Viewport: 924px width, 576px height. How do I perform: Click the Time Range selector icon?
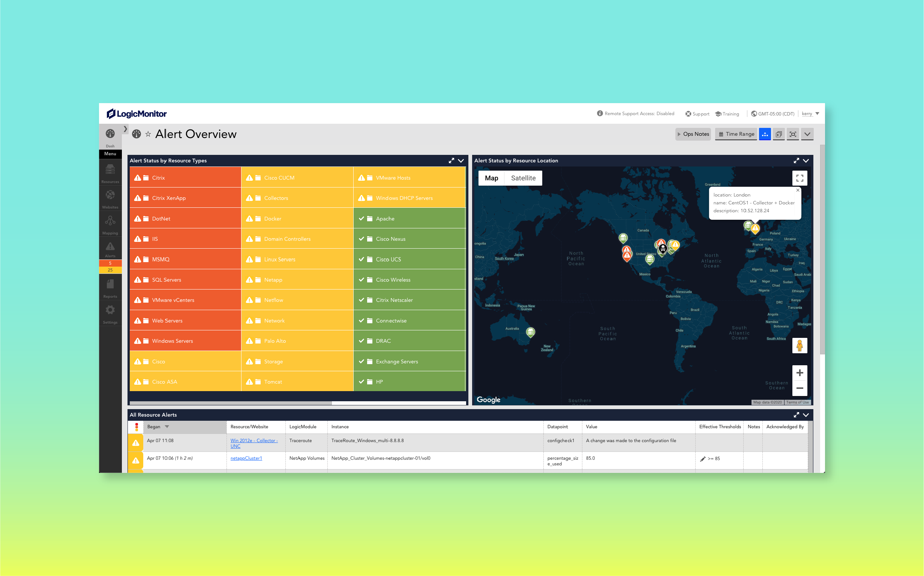point(738,134)
